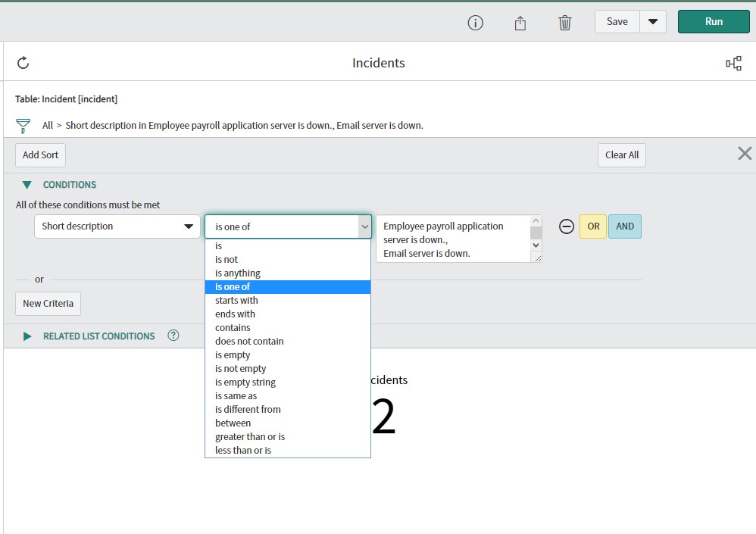This screenshot has height=534, width=756.
Task: Select 'is same as' operator option
Action: coord(288,395)
